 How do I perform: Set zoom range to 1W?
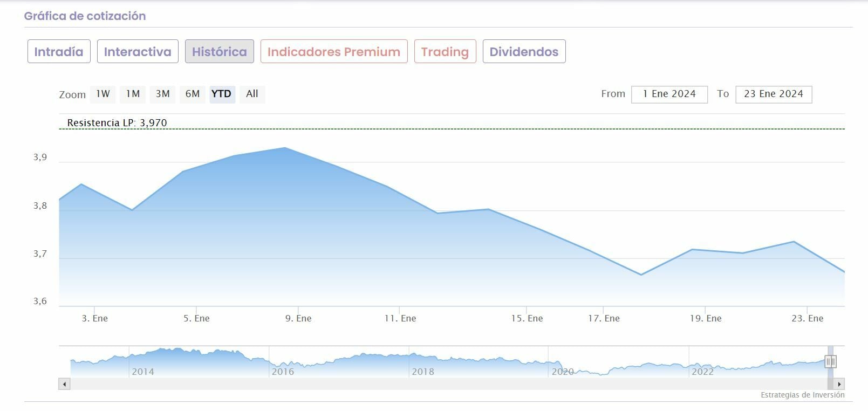tap(103, 94)
